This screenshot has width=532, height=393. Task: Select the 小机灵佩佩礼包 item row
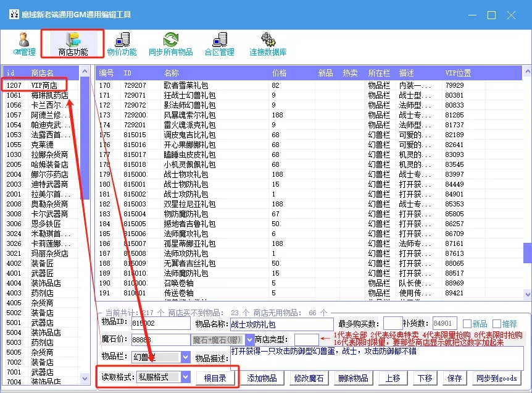pyautogui.click(x=309, y=164)
